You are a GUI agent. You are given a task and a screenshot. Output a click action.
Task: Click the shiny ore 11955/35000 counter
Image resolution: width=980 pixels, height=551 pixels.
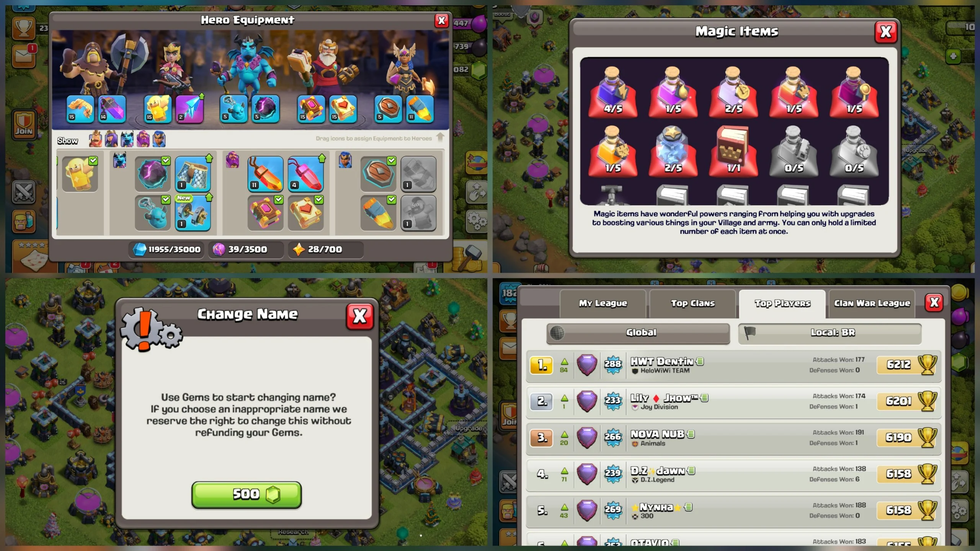[x=167, y=249]
